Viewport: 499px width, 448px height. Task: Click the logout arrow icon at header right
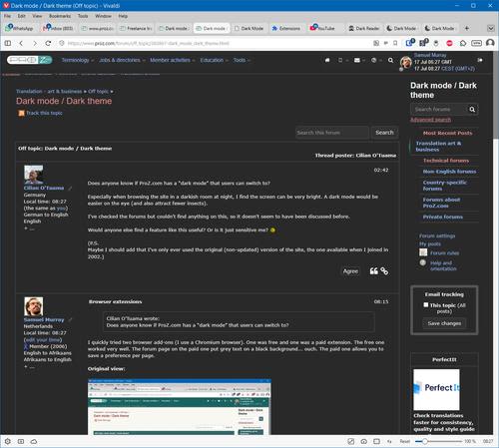click(480, 60)
